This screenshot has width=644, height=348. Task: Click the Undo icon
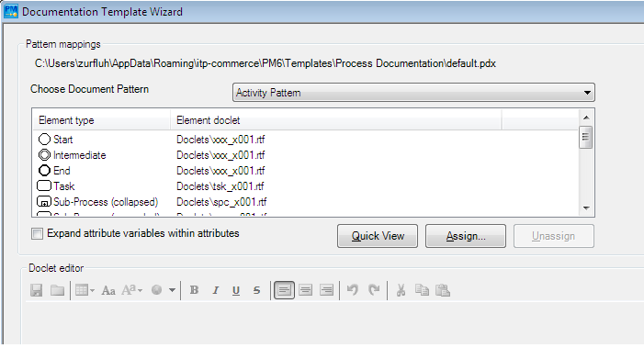[353, 290]
